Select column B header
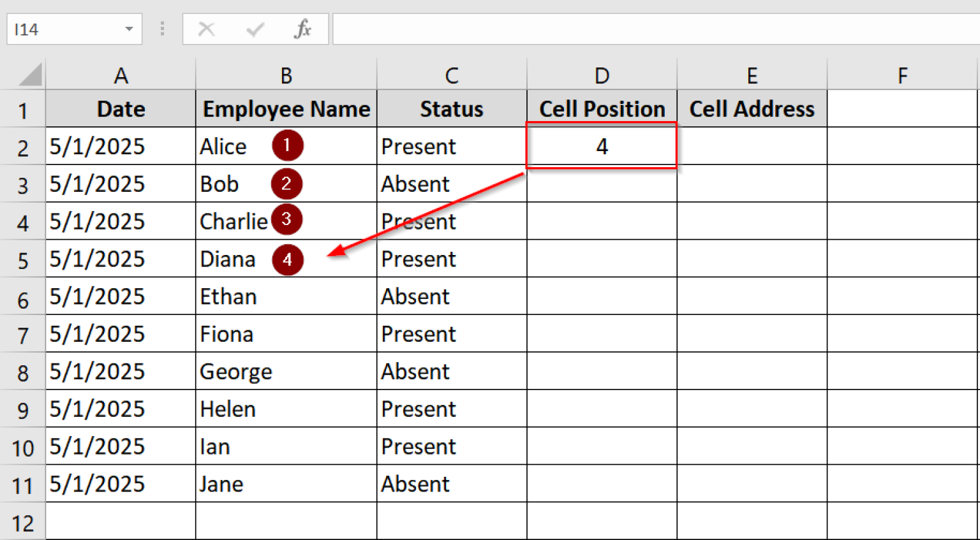980x540 pixels. pyautogui.click(x=286, y=76)
